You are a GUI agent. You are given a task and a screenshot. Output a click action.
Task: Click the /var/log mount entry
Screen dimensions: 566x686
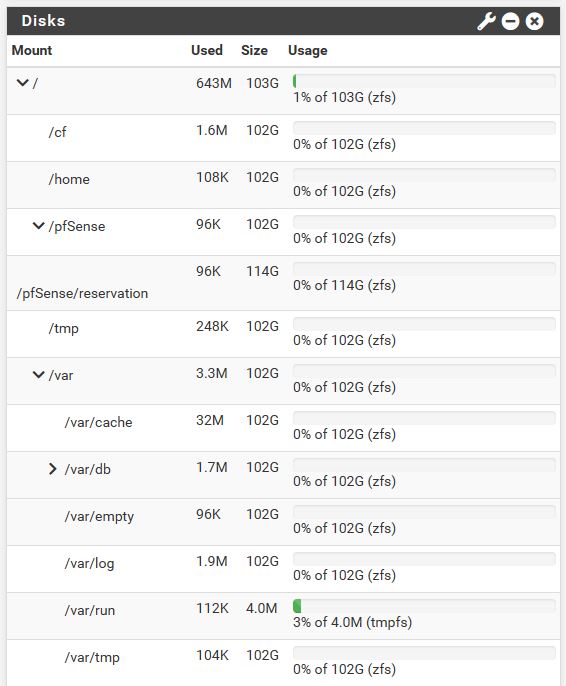point(90,564)
